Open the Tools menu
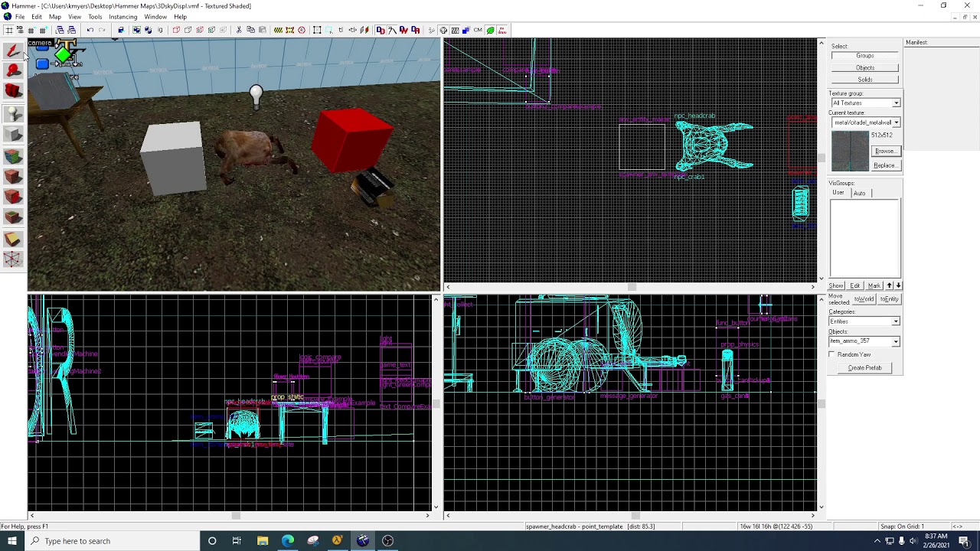The image size is (980, 551). 95,17
